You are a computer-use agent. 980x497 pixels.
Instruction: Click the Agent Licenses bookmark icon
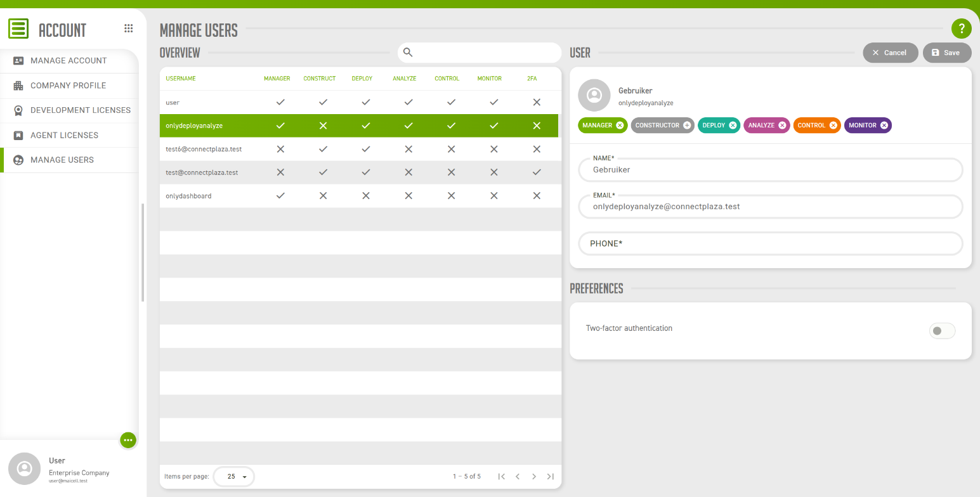click(18, 135)
